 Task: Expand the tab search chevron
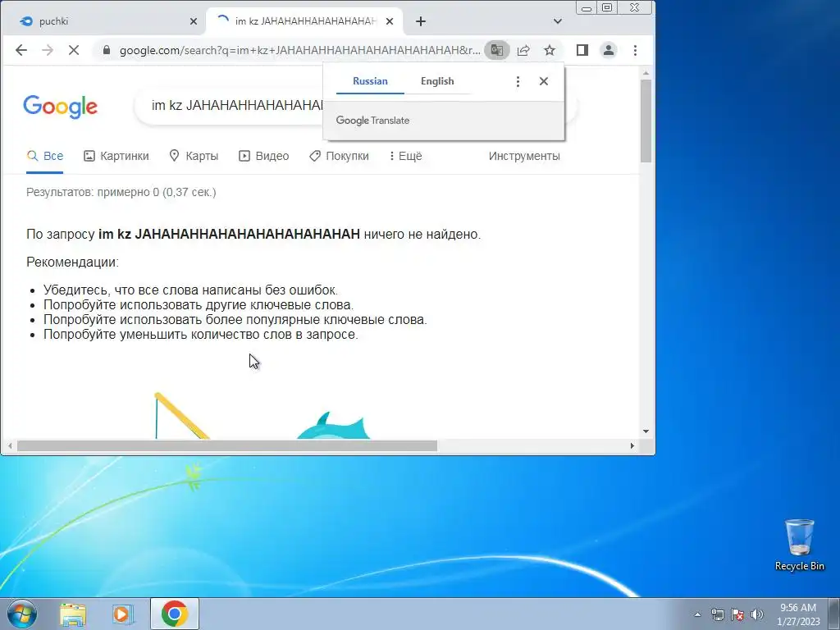pyautogui.click(x=558, y=21)
